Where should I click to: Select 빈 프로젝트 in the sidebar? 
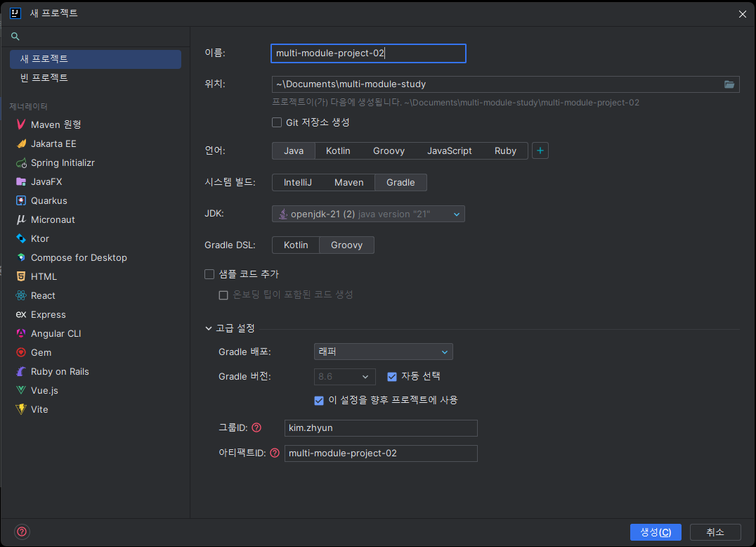(96, 77)
